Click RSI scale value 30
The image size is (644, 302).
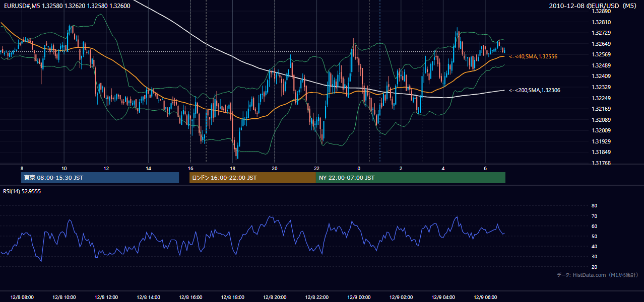[x=595, y=257]
